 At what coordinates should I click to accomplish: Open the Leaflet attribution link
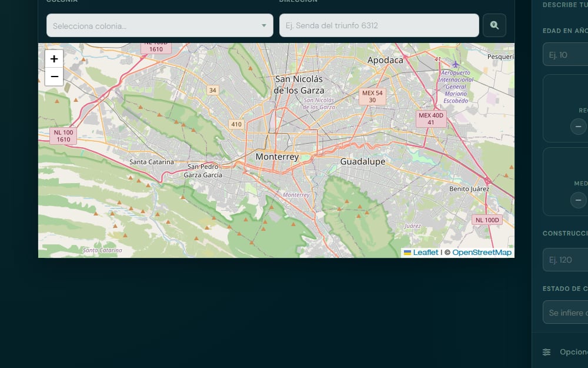(x=425, y=253)
